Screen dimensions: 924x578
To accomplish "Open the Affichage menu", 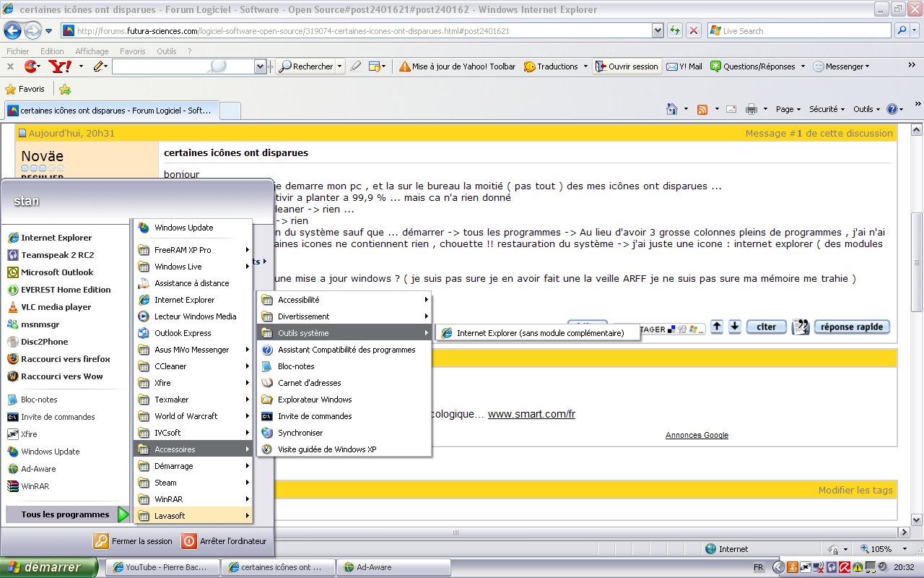I will [x=92, y=51].
